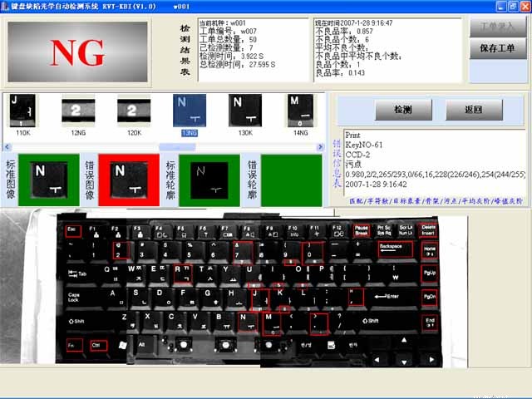Click the '2007-1-28 9:16:42' timestamp line
The width and height of the screenshot is (532, 399).
(x=376, y=185)
